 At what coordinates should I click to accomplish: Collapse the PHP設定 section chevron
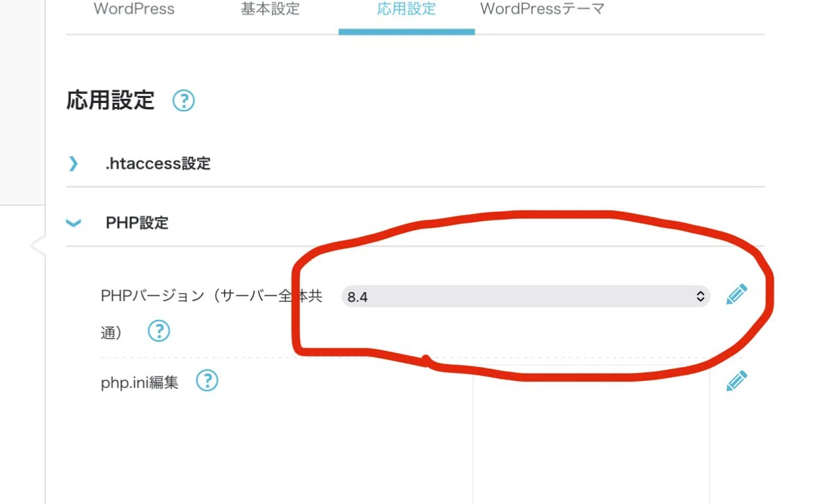(73, 223)
